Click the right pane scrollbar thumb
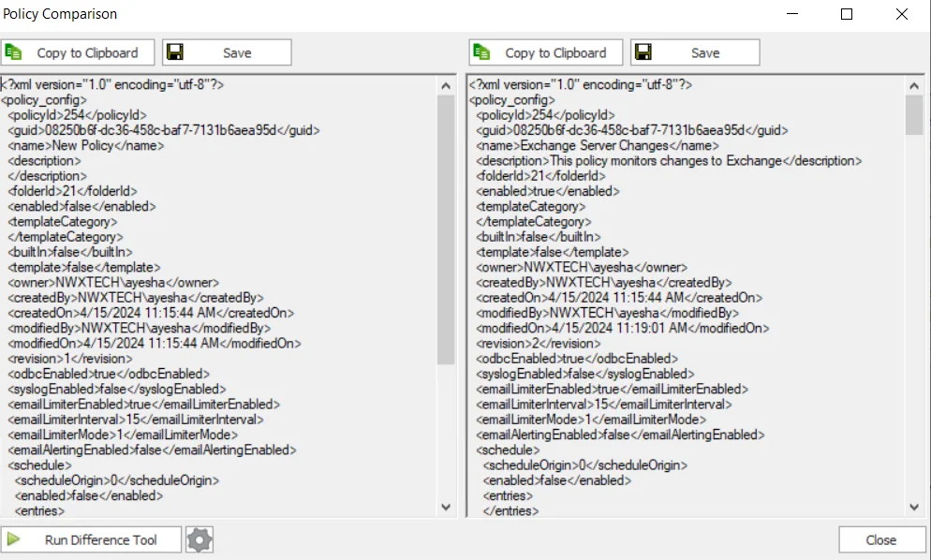 pos(914,115)
